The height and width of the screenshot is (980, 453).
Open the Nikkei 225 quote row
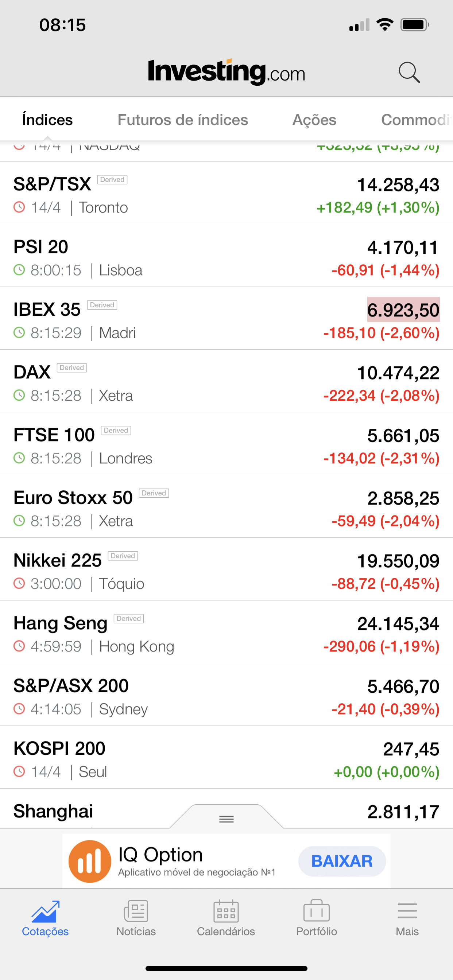pos(226,569)
